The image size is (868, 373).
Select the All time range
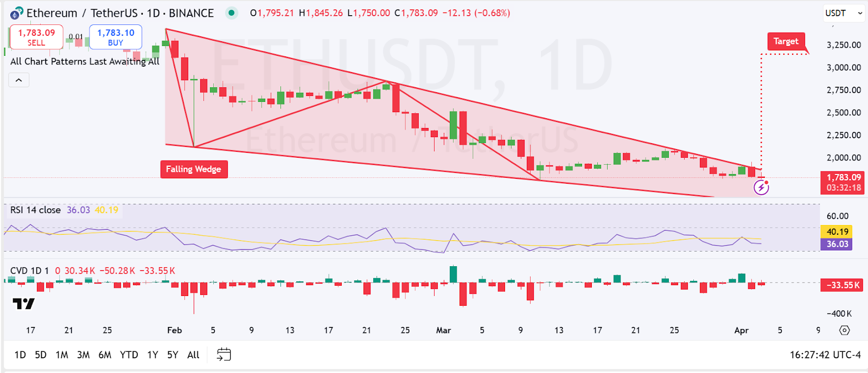[x=193, y=355]
